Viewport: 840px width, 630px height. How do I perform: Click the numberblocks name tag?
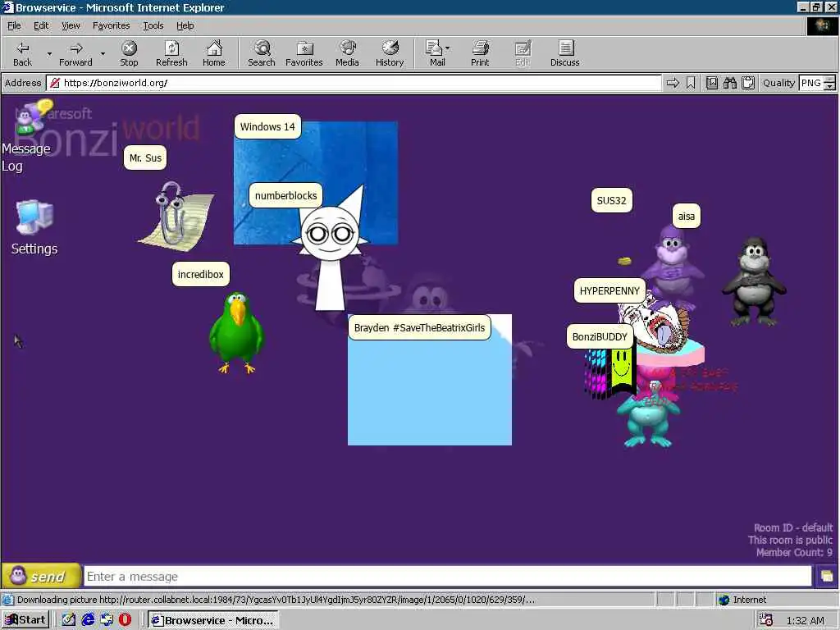[286, 195]
